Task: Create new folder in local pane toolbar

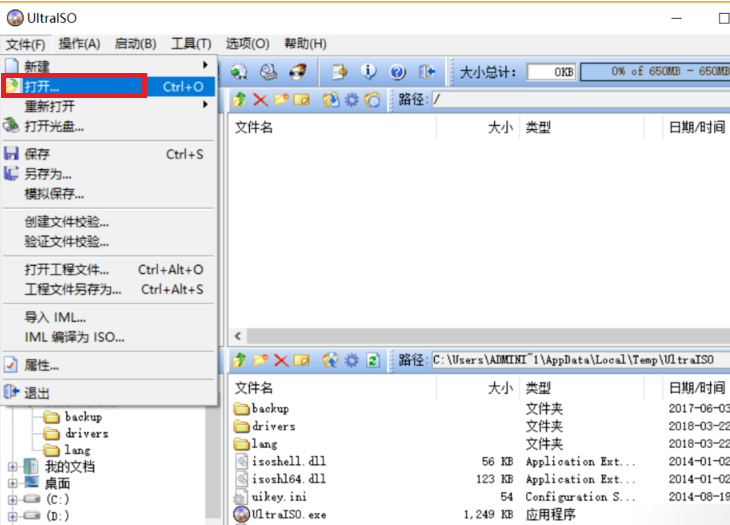Action: tap(260, 360)
